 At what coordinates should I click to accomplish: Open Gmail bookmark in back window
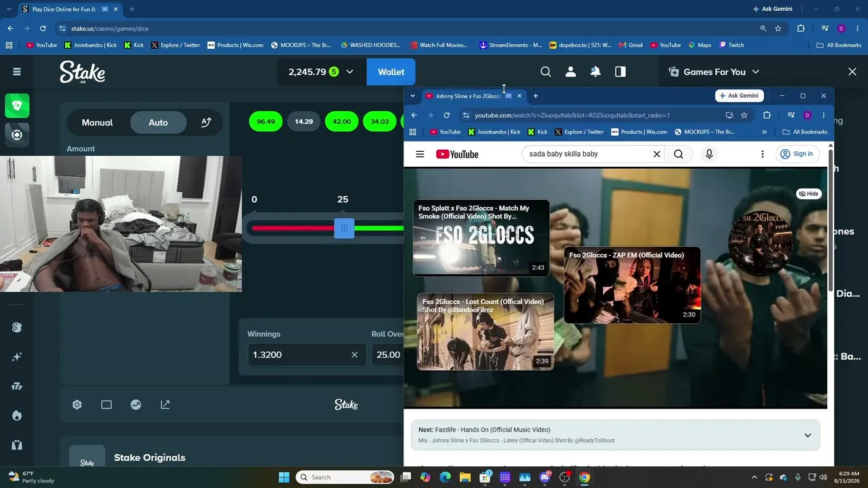click(x=630, y=45)
